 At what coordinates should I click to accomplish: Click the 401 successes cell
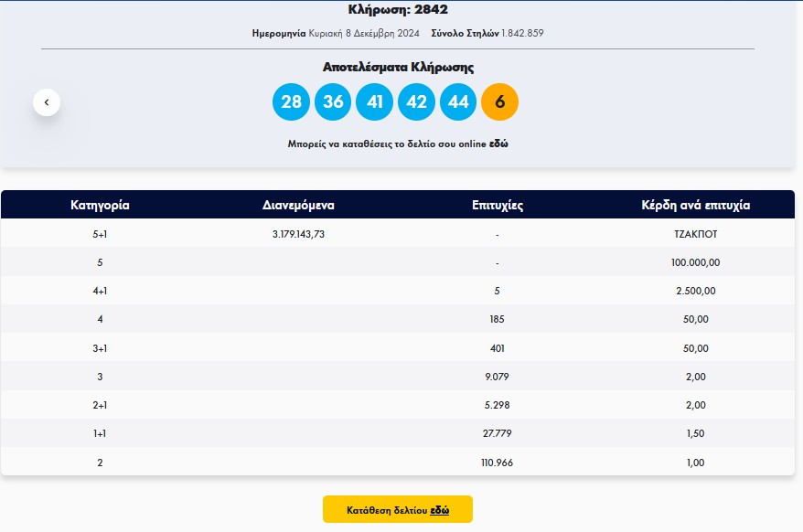[x=497, y=348]
